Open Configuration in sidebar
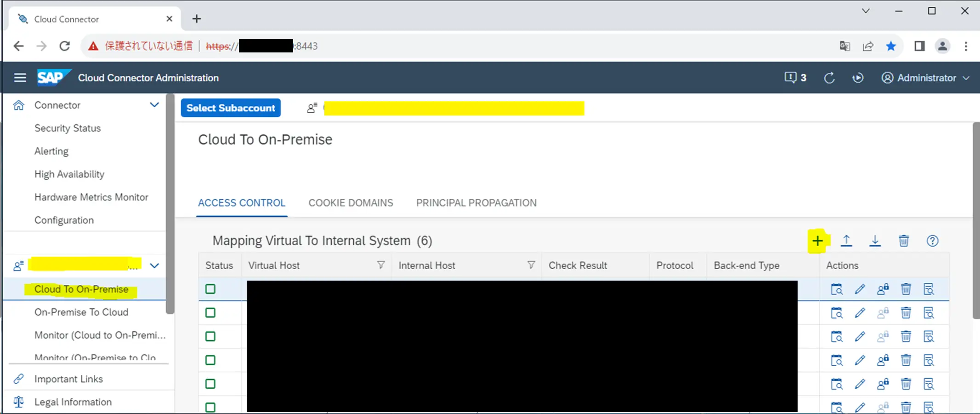This screenshot has width=980, height=414. point(64,220)
